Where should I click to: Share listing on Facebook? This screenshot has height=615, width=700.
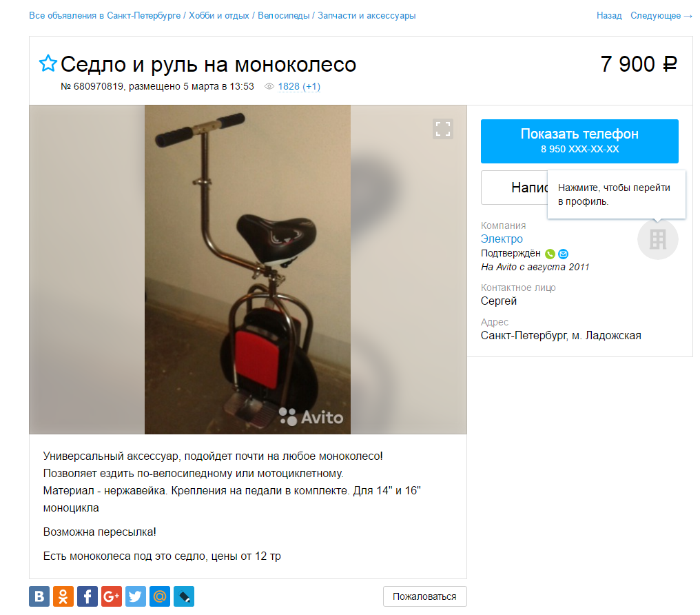(87, 596)
